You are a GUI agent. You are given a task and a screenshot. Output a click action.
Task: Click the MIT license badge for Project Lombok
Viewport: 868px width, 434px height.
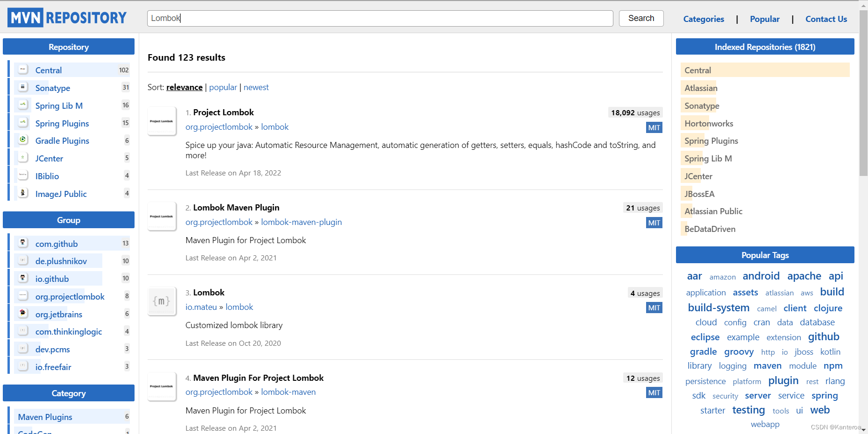pyautogui.click(x=654, y=127)
